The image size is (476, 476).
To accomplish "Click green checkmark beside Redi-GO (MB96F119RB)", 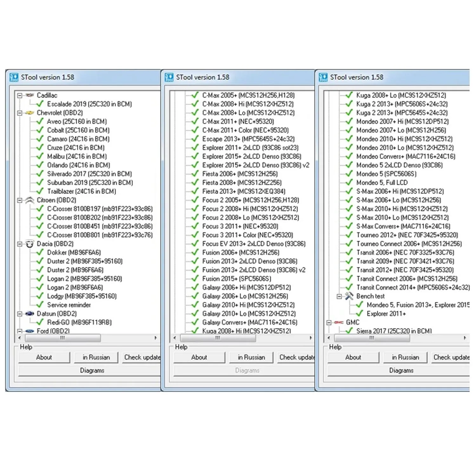I will [40, 322].
